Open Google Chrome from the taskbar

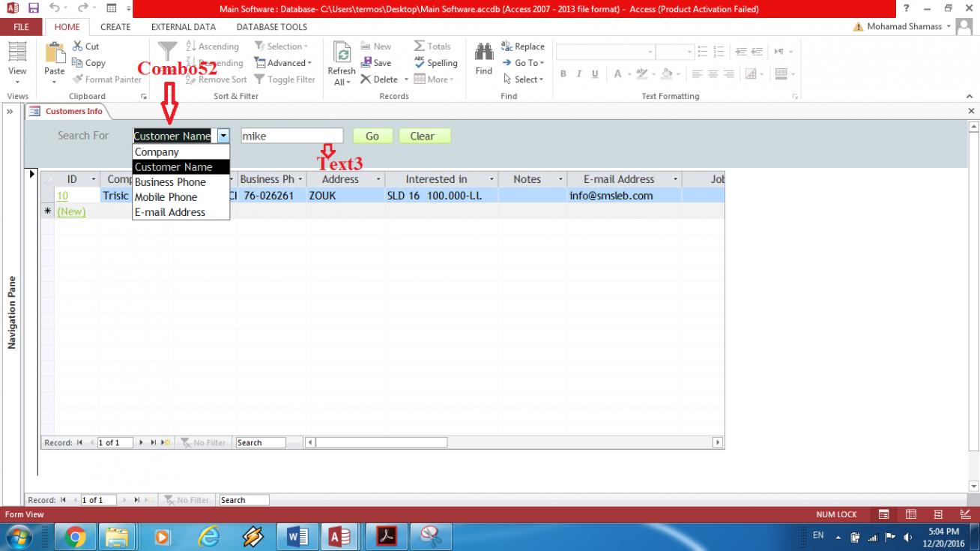coord(74,537)
